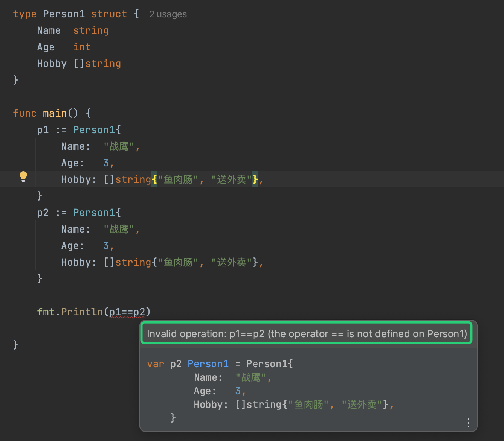The height and width of the screenshot is (441, 504).
Task: Click the highlighted Hobby line in p1
Action: (162, 179)
